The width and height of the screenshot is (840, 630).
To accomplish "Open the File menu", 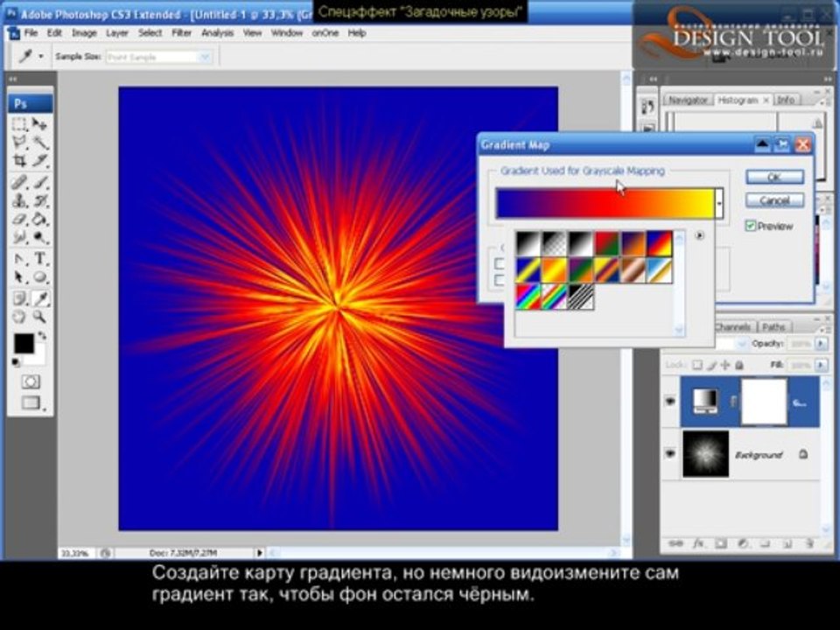I will pyautogui.click(x=31, y=33).
